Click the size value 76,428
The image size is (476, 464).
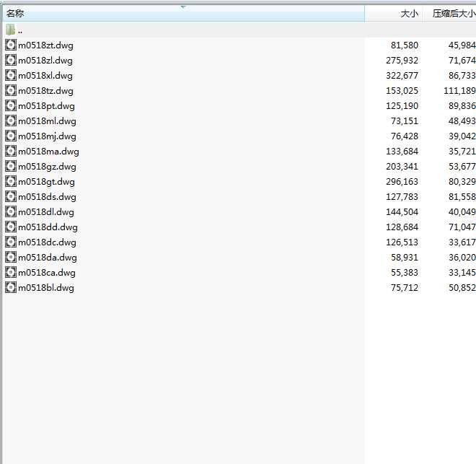coord(405,136)
